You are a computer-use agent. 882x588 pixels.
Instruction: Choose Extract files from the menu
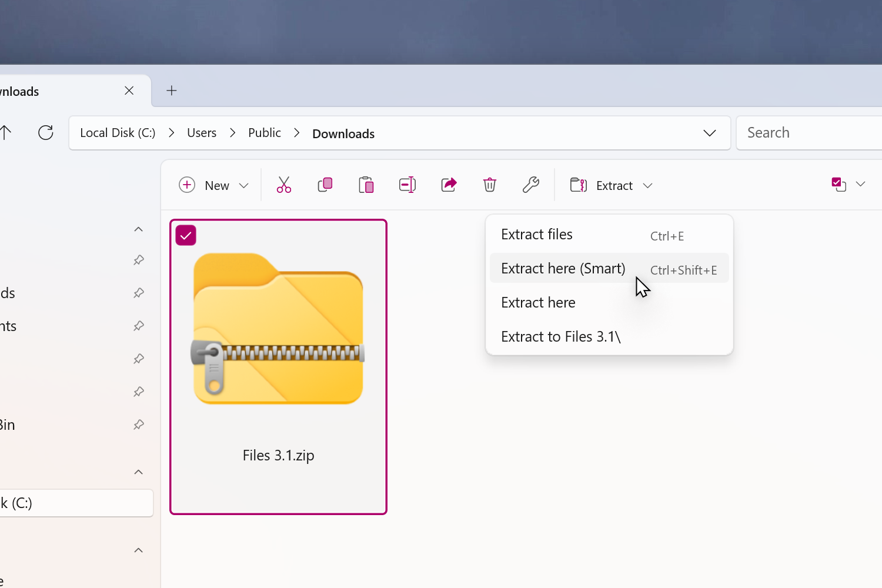[x=537, y=235]
